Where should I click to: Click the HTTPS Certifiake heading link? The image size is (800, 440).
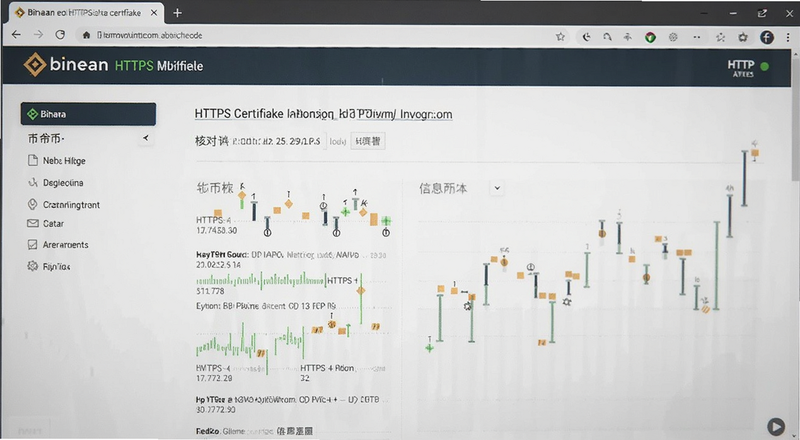pyautogui.click(x=323, y=113)
